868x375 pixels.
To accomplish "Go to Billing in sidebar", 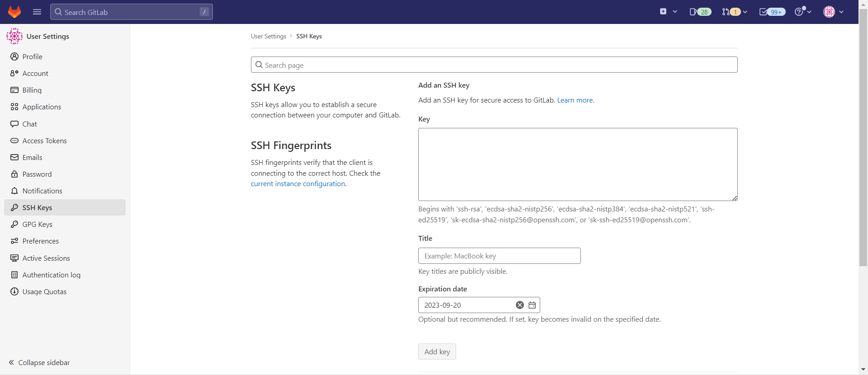I will tap(65, 90).
